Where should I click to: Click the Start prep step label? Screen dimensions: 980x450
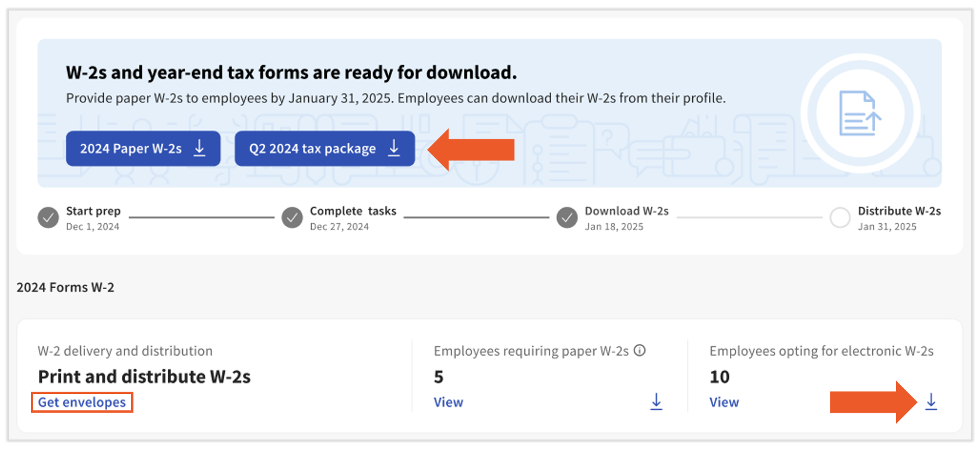click(x=93, y=211)
